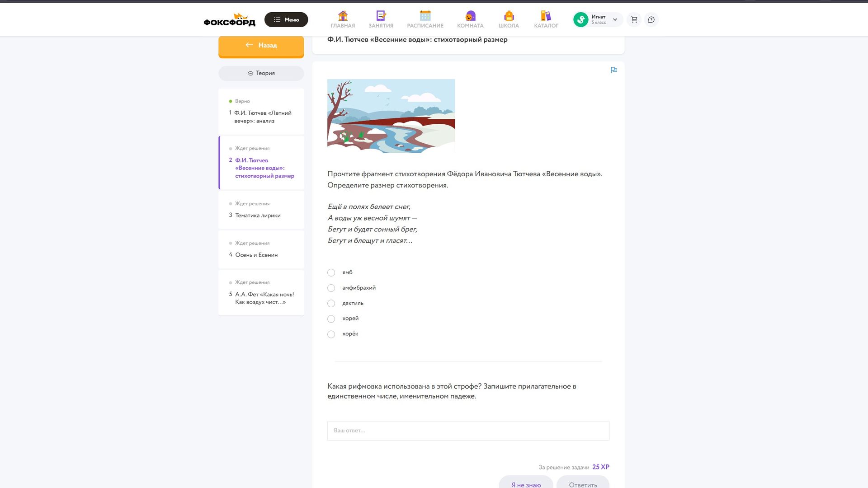The image size is (868, 488).
Task: Go back with the Назад button
Action: [261, 46]
